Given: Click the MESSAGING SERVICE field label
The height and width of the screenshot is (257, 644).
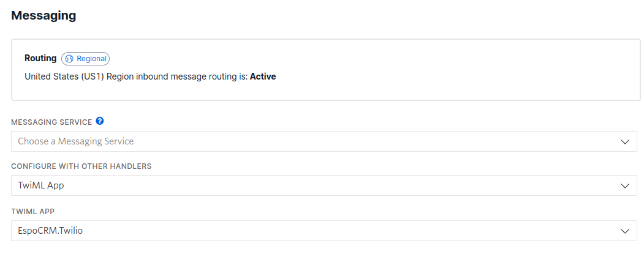Looking at the screenshot, I should (x=51, y=122).
